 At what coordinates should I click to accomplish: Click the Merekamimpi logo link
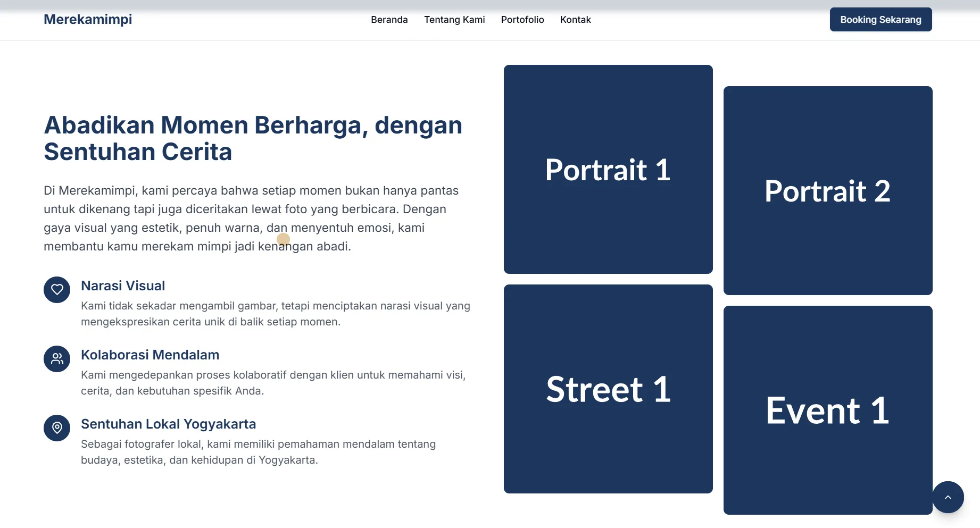pos(88,19)
